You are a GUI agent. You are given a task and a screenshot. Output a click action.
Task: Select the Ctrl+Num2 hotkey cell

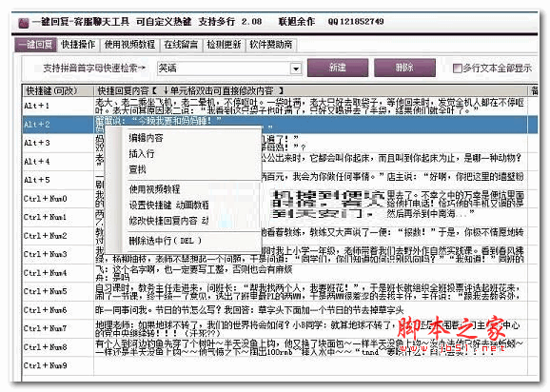tap(58, 236)
